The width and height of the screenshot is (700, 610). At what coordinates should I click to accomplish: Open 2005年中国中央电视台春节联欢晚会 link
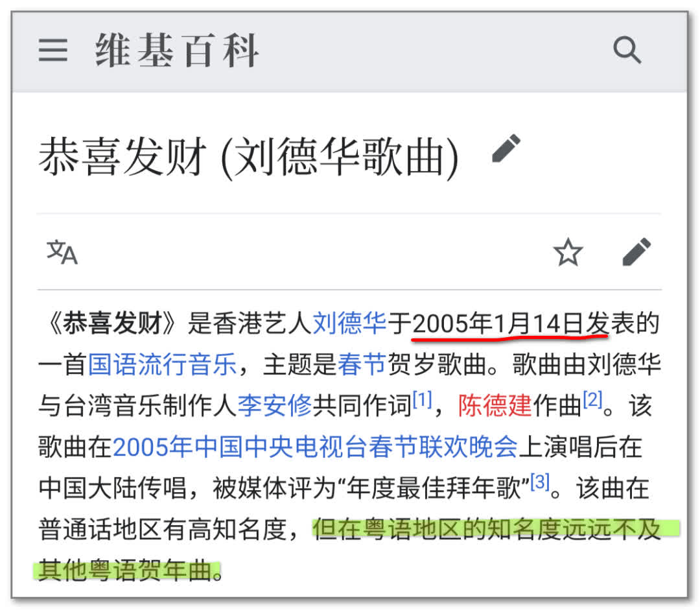[x=315, y=447]
